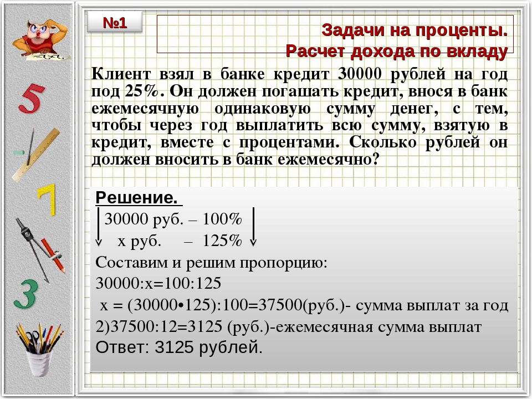Select the '37500:12=3125' calculation line
This screenshot has width=532, height=399.
click(289, 326)
